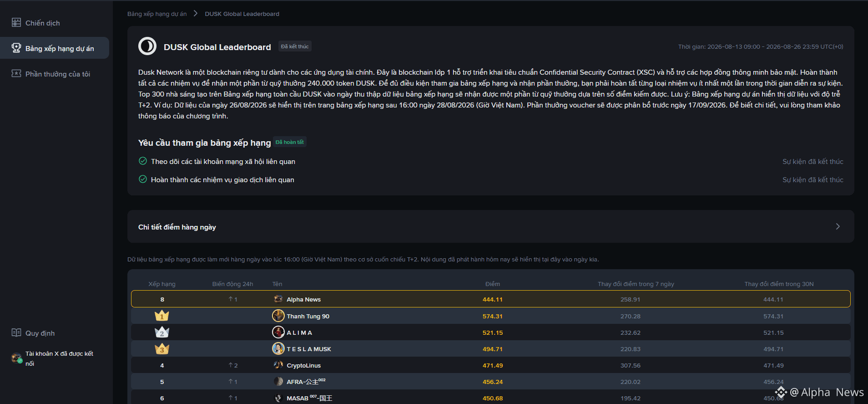Open the Chi tiết điểm hàng ngày panel
Screen dimensions: 868x404
[491, 226]
